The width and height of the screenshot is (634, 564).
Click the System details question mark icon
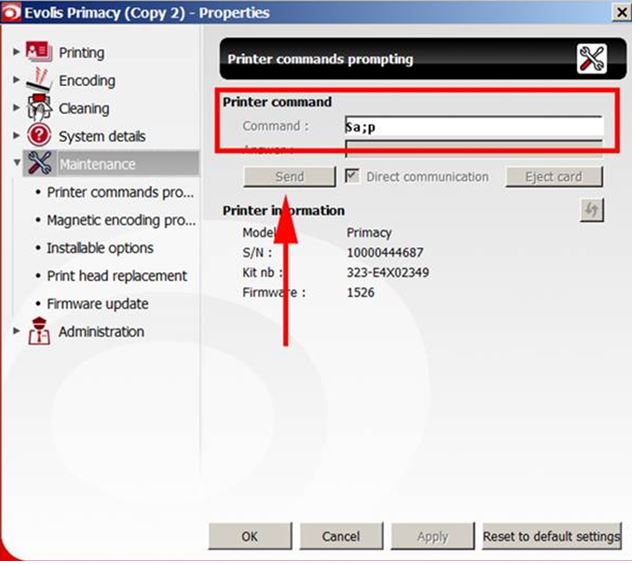tap(39, 136)
